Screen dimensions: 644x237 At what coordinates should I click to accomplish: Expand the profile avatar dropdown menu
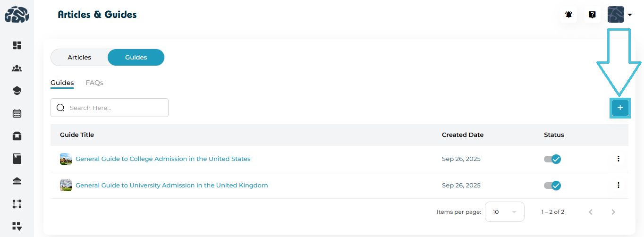pyautogui.click(x=620, y=15)
